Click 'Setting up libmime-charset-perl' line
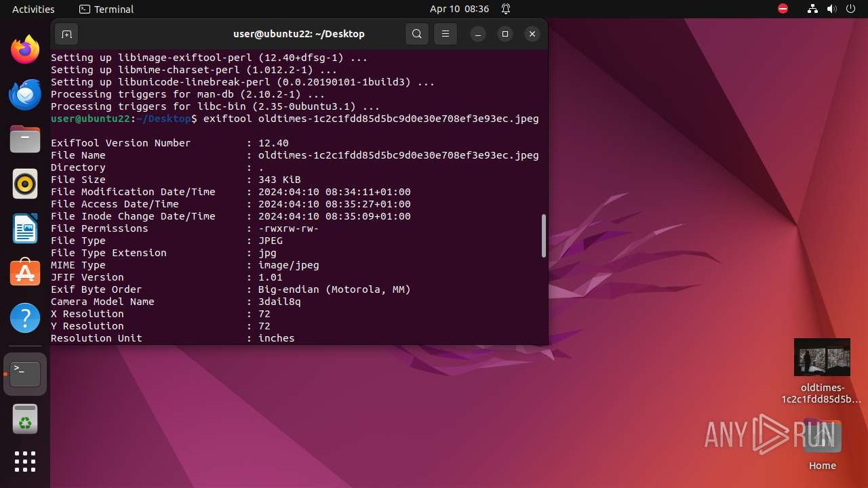 pyautogui.click(x=194, y=70)
